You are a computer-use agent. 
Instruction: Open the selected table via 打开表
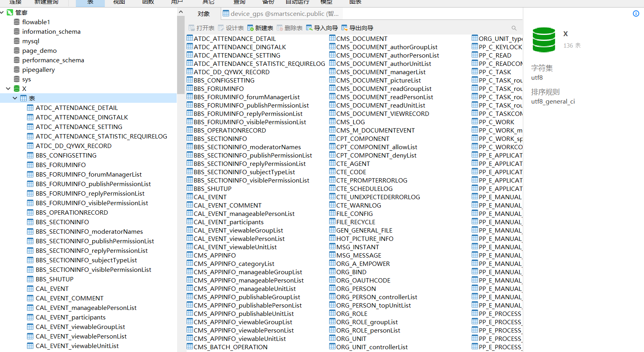tap(201, 28)
